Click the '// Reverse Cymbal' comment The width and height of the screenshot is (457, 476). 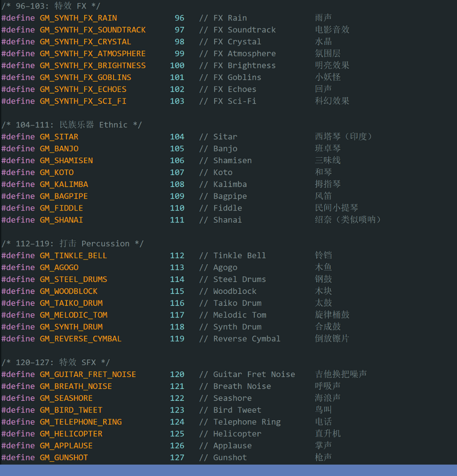(x=240, y=339)
